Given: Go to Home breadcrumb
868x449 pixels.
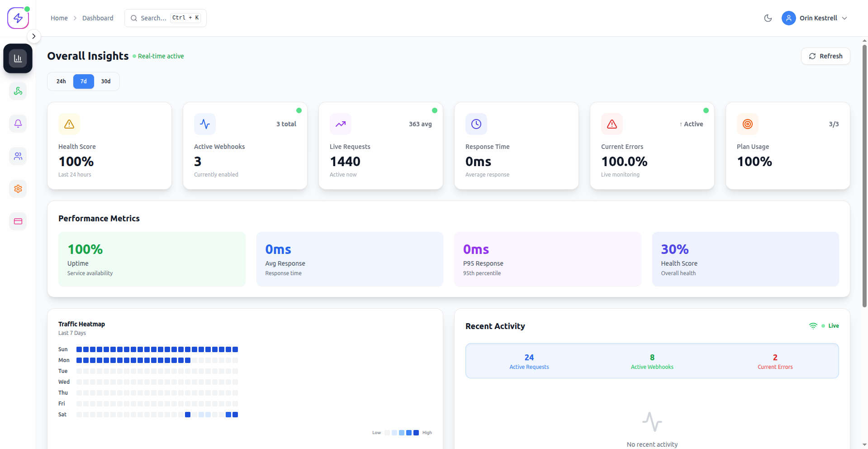Looking at the screenshot, I should coord(59,18).
